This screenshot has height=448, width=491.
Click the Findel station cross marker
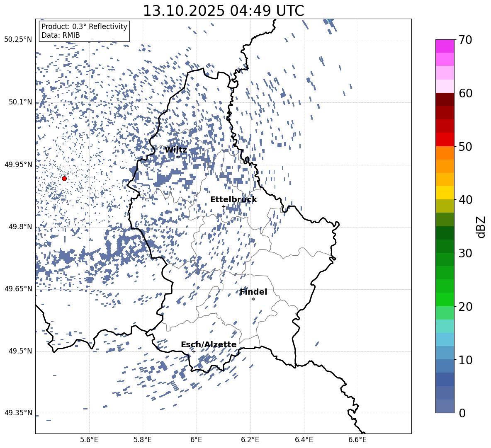[x=253, y=299]
